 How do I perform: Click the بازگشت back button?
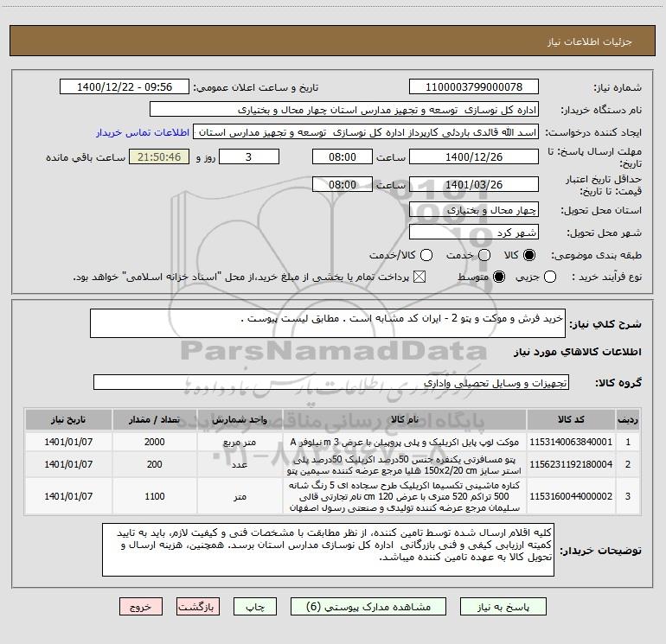click(x=198, y=607)
